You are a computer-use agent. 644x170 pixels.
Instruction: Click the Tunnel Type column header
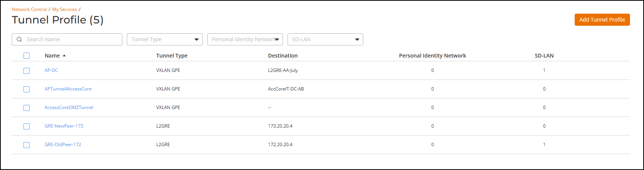click(172, 56)
